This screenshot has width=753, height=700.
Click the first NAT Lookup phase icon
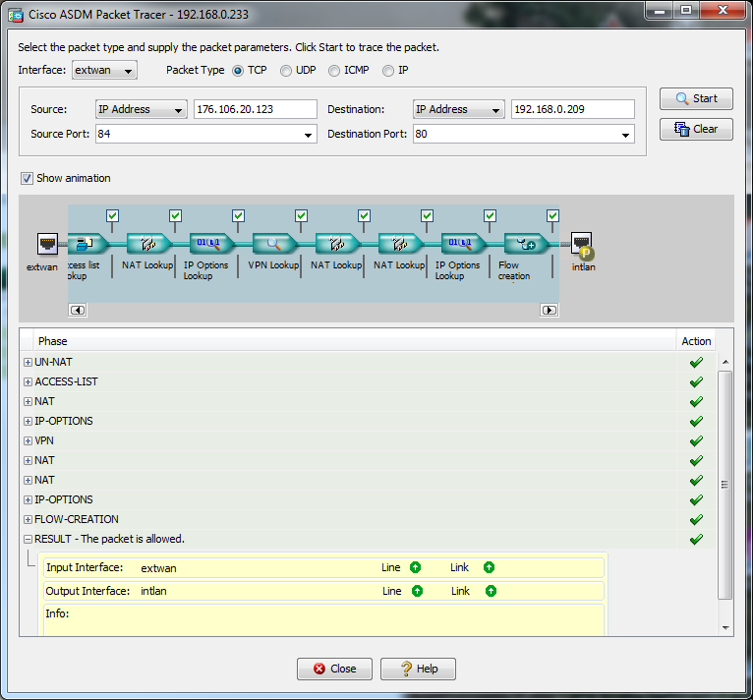tap(148, 244)
